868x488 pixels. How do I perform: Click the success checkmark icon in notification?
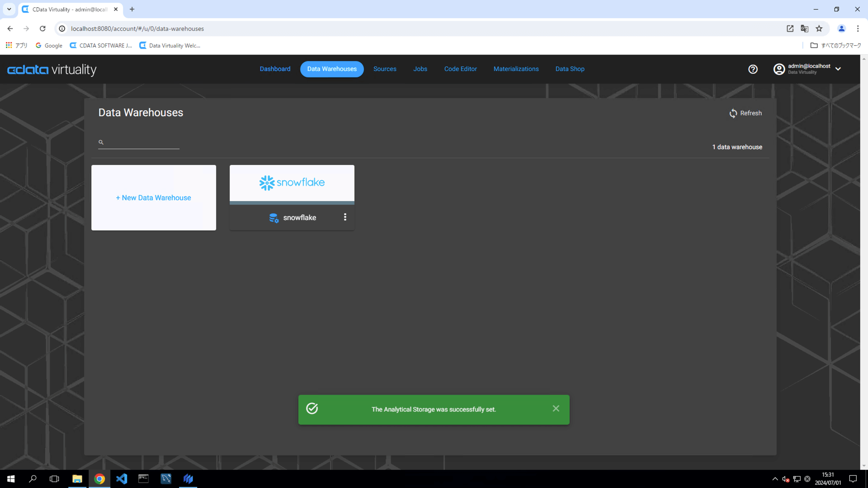pos(312,408)
